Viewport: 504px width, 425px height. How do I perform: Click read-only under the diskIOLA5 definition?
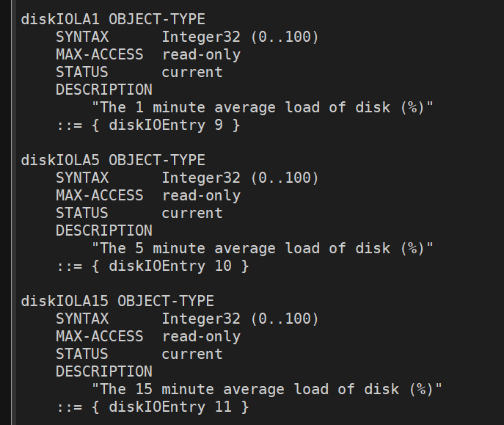pos(201,195)
